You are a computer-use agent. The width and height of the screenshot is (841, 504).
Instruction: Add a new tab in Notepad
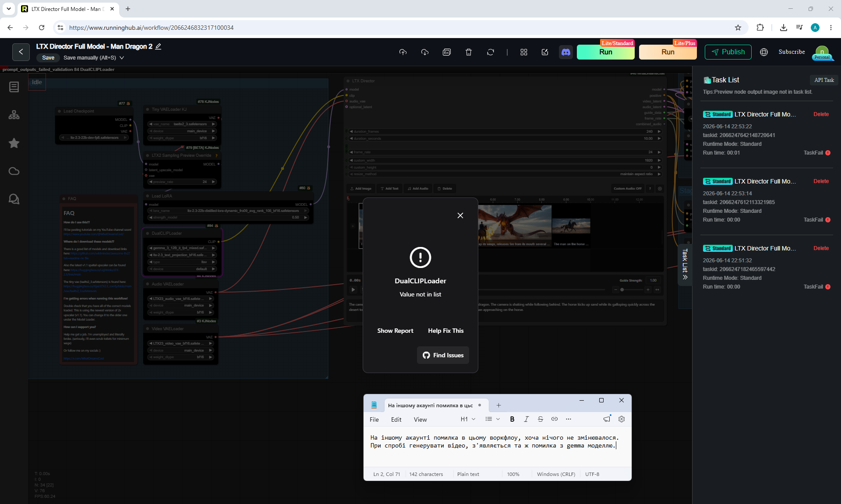point(498,405)
